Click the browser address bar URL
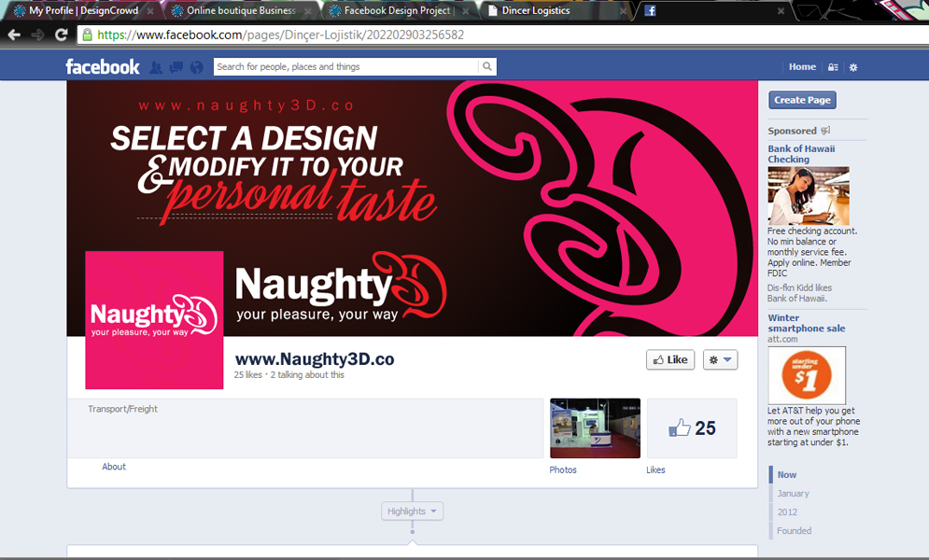The width and height of the screenshot is (929, 560). (280, 35)
